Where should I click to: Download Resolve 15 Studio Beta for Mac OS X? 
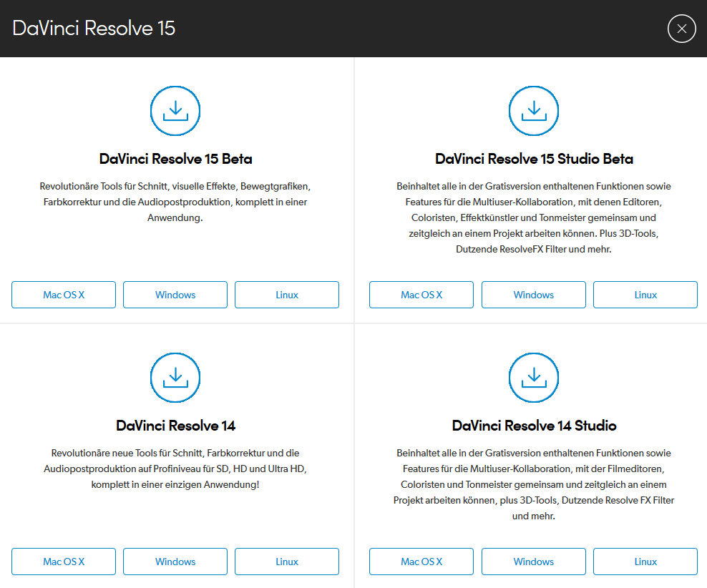tap(421, 295)
